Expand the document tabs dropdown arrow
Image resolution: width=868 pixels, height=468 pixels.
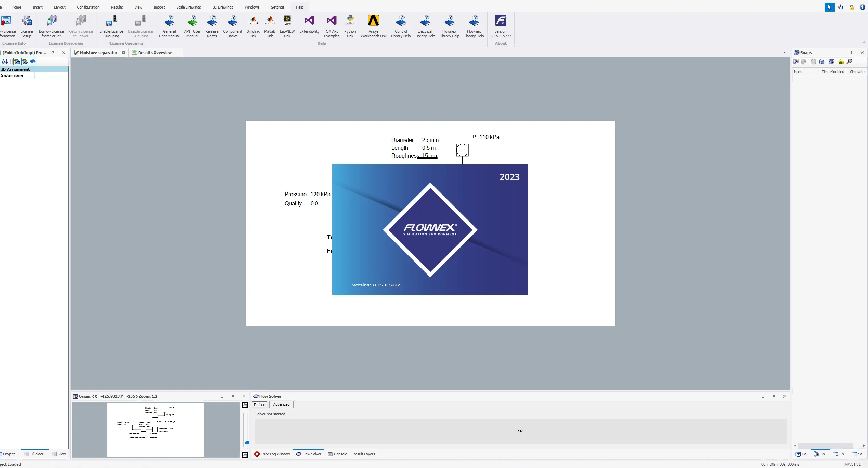click(x=785, y=53)
